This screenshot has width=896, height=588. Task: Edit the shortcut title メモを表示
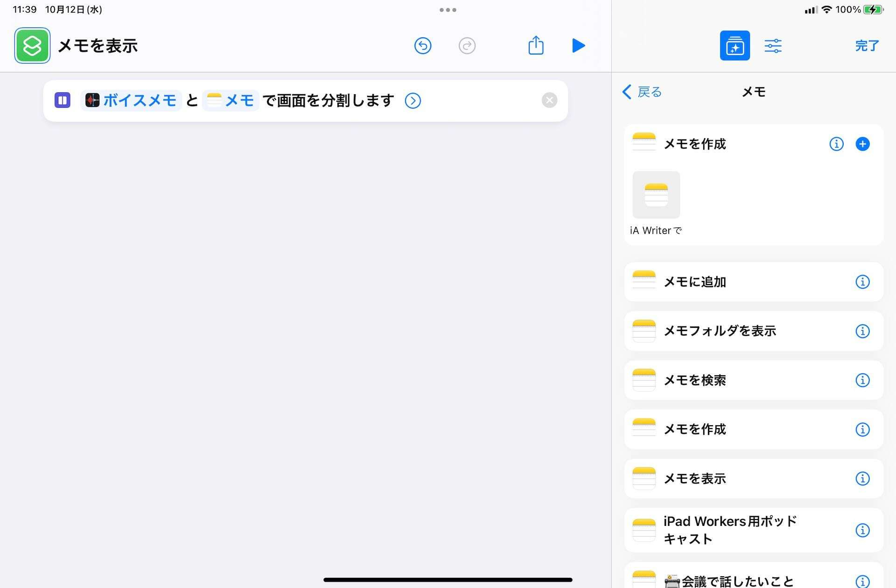98,46
